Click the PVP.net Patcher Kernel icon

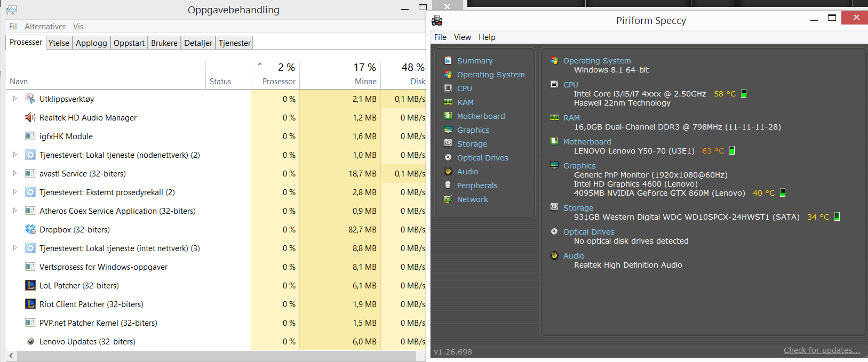coord(30,323)
